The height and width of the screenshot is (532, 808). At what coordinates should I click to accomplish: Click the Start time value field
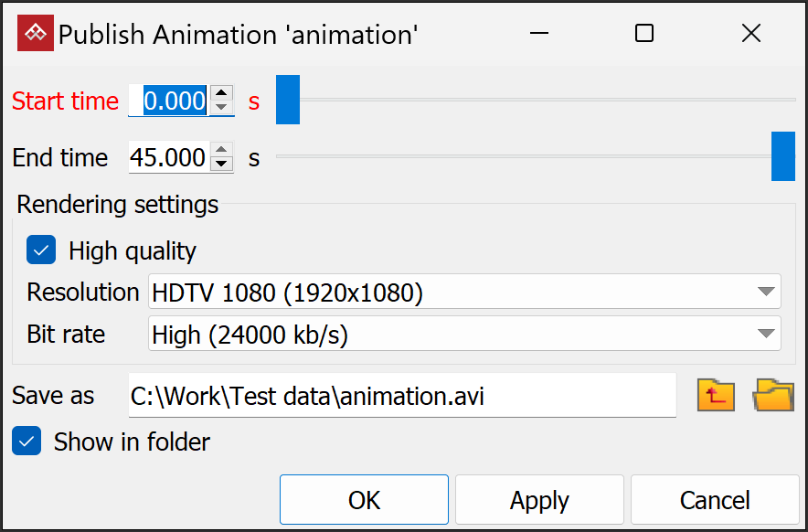[174, 101]
